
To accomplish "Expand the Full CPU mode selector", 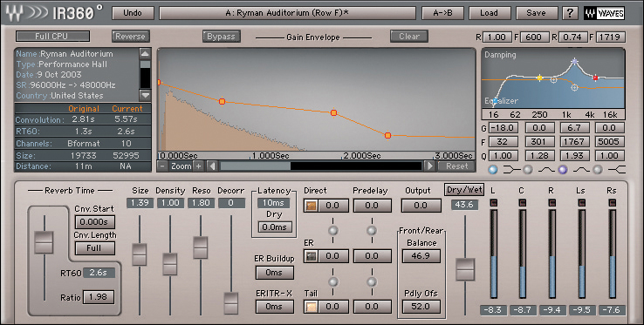I will [x=52, y=36].
